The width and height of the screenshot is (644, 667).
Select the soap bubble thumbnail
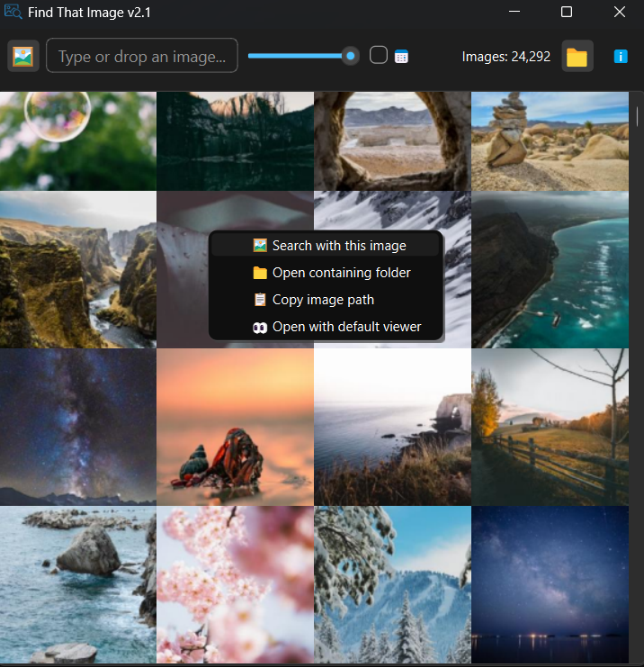tap(78, 141)
